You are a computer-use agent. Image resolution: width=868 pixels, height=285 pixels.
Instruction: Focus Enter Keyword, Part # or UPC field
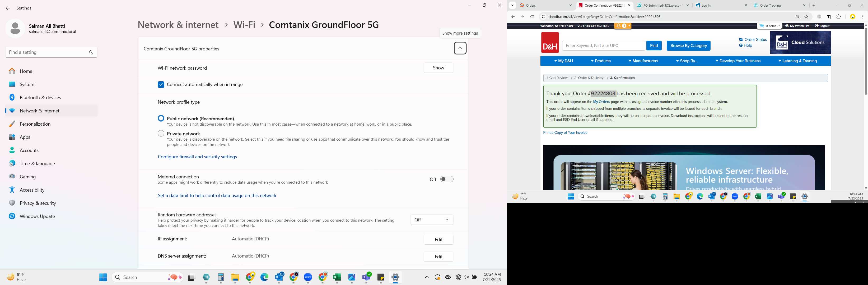603,45
